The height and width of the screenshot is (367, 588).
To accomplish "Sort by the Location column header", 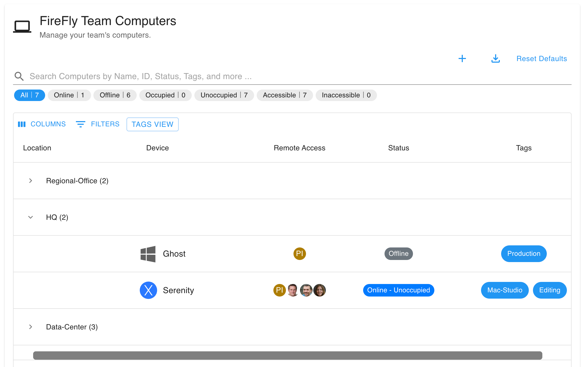I will (37, 148).
